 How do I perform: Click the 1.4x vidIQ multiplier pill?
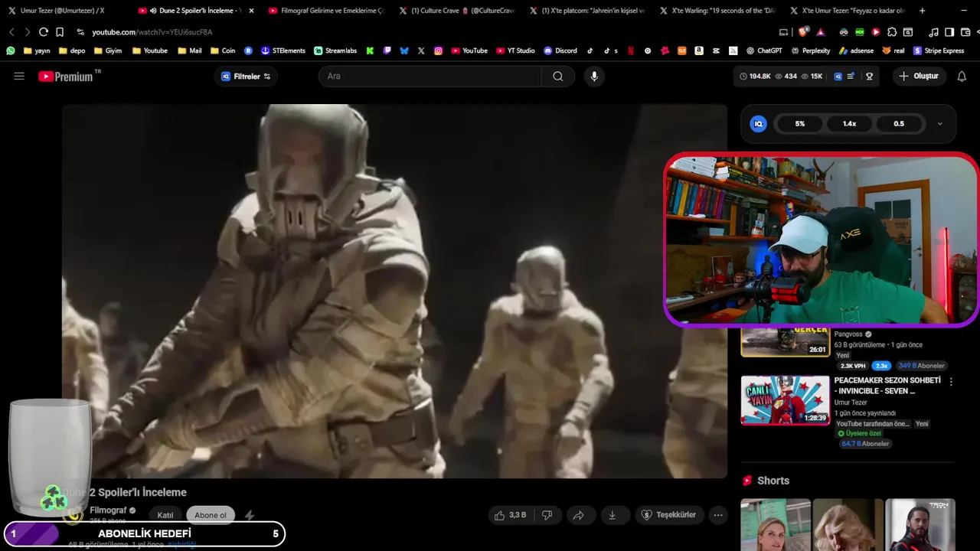point(849,124)
